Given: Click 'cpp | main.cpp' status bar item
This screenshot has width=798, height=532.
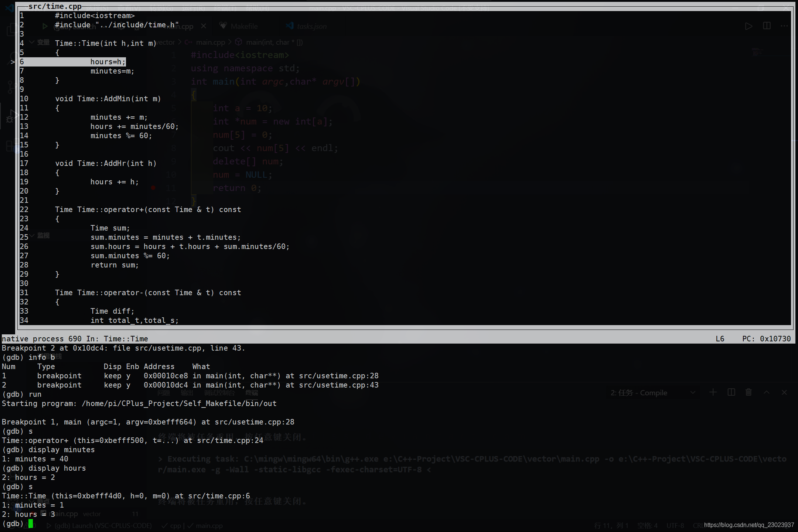Looking at the screenshot, I should (192, 526).
